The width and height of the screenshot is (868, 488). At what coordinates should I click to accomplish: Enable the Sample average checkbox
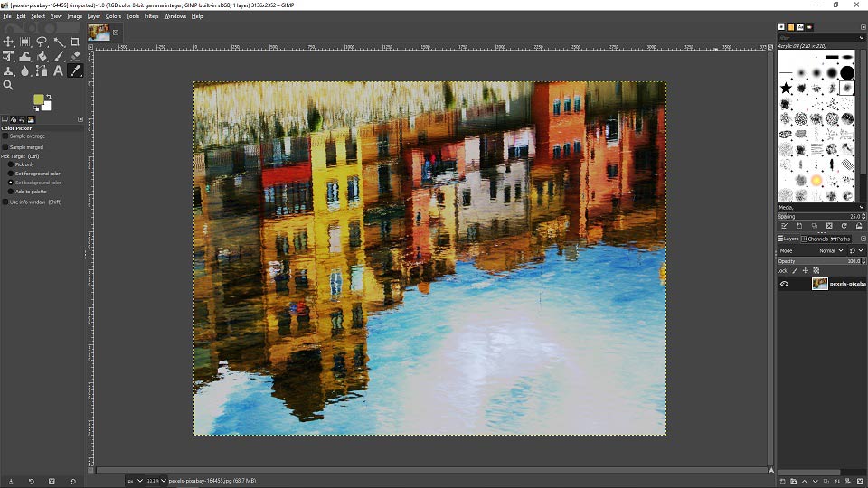(5, 136)
